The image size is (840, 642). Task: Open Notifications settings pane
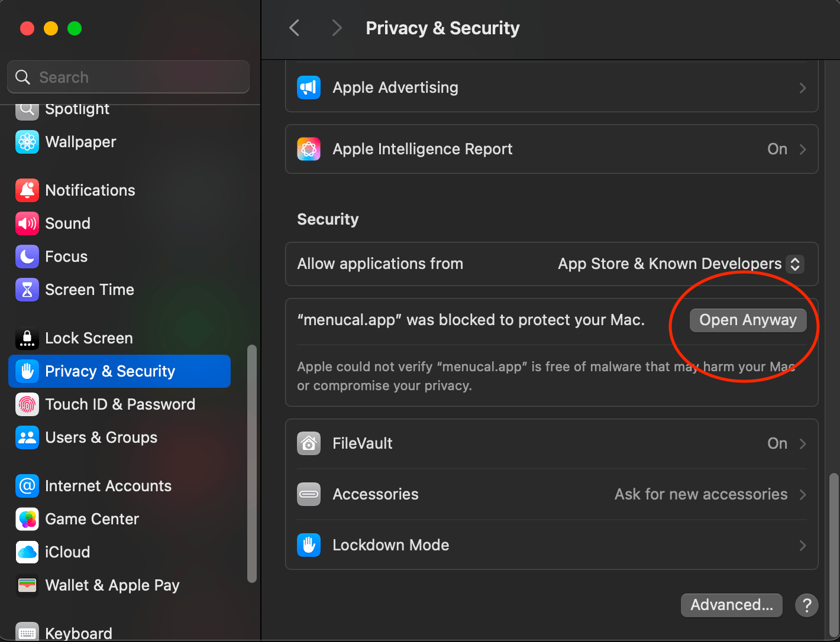(119, 190)
